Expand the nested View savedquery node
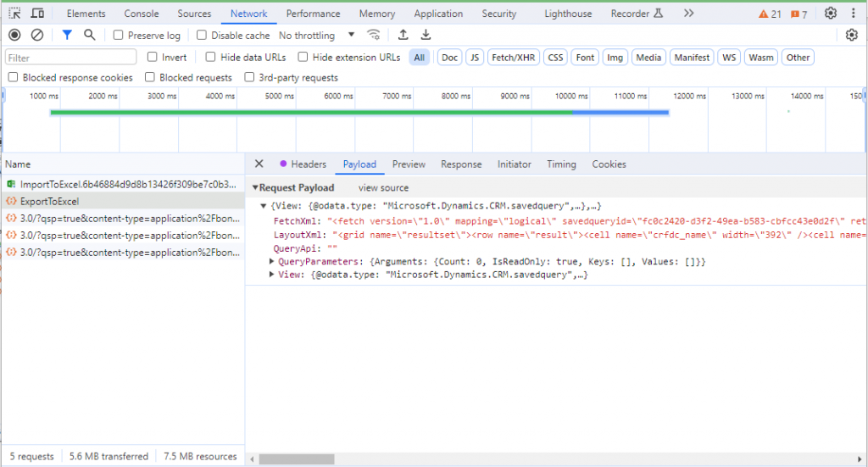This screenshot has height=467, width=868. click(272, 275)
